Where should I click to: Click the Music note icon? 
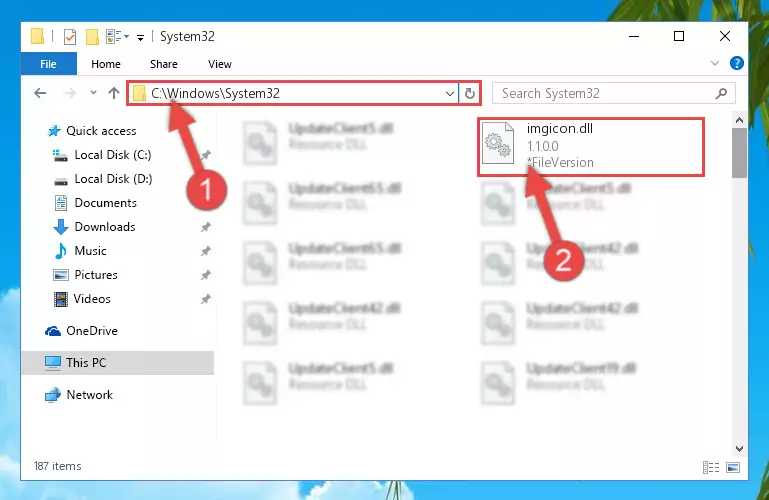[61, 251]
